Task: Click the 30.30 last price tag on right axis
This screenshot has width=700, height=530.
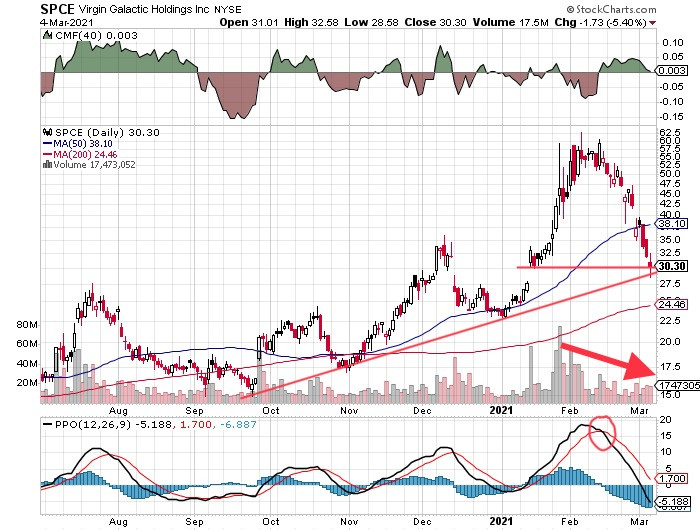Action: [x=672, y=266]
